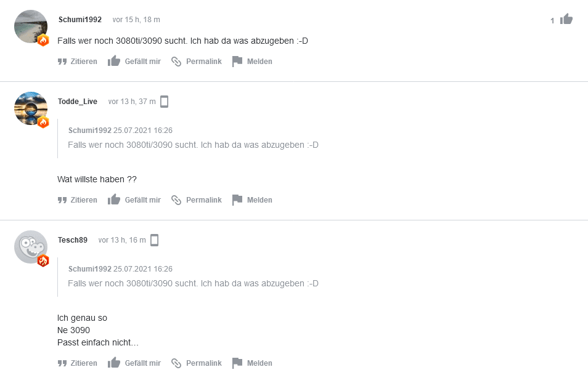Open Permalink for Tesch89's comment
Screen dimensions: 588x383
point(196,363)
